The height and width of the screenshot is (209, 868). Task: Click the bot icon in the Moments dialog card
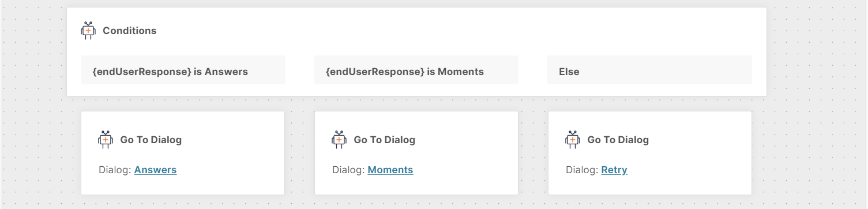coord(339,140)
